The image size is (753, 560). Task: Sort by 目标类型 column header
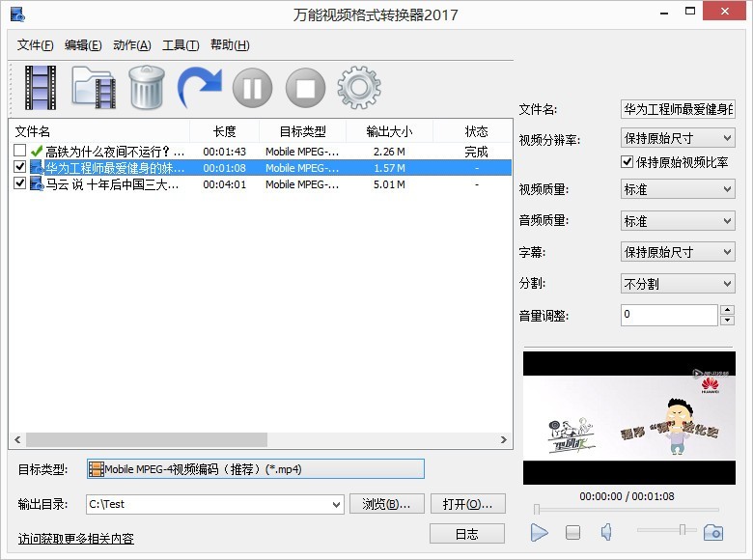point(302,131)
